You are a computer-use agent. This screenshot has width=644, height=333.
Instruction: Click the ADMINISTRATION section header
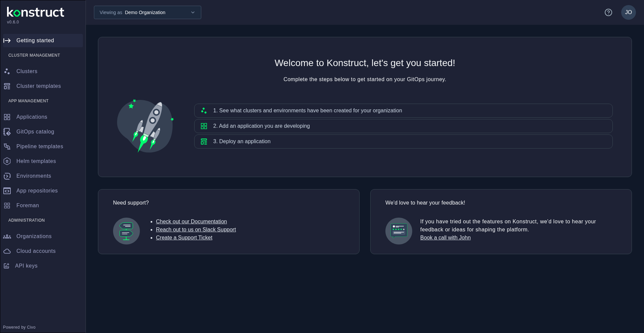tap(26, 220)
